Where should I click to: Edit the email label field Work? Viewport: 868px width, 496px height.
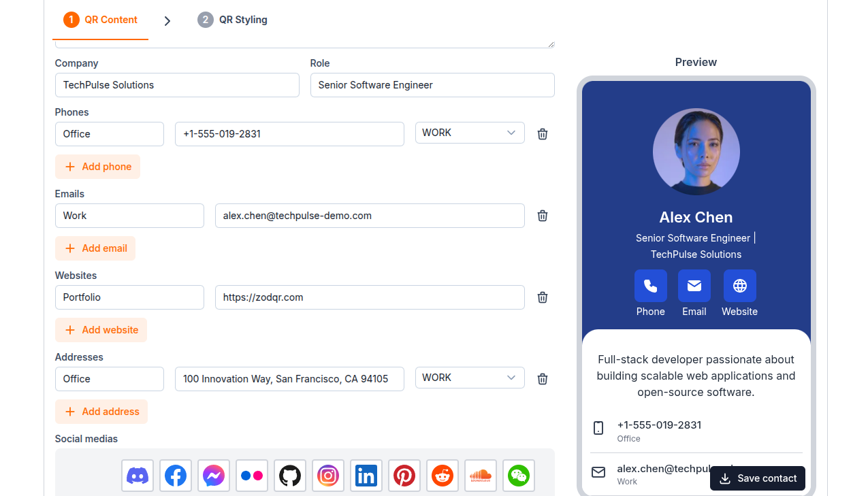129,216
